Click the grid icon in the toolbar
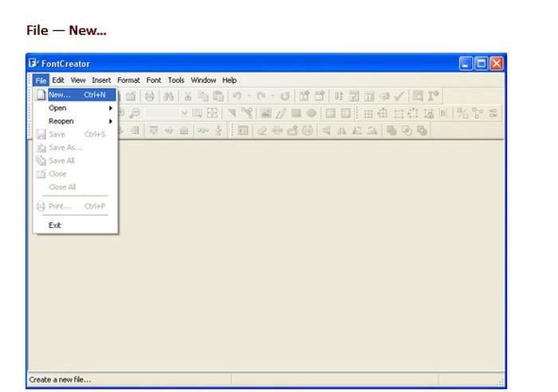Image resolution: width=558 pixels, height=392 pixels. point(370,113)
